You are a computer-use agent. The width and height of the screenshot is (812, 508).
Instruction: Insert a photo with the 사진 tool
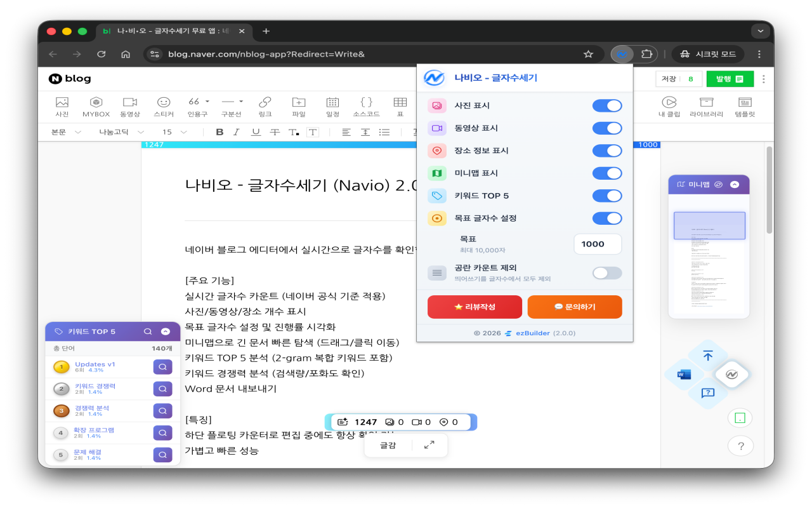pos(62,107)
